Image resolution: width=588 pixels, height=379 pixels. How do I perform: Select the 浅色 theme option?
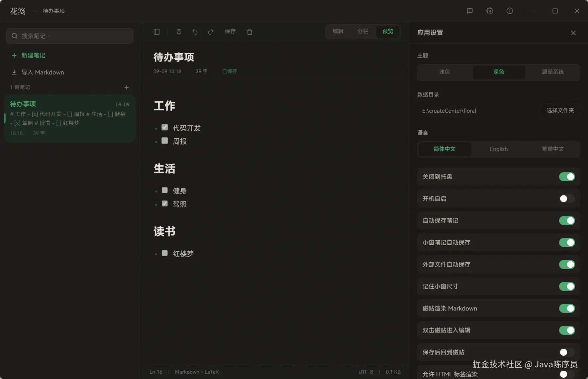[444, 72]
